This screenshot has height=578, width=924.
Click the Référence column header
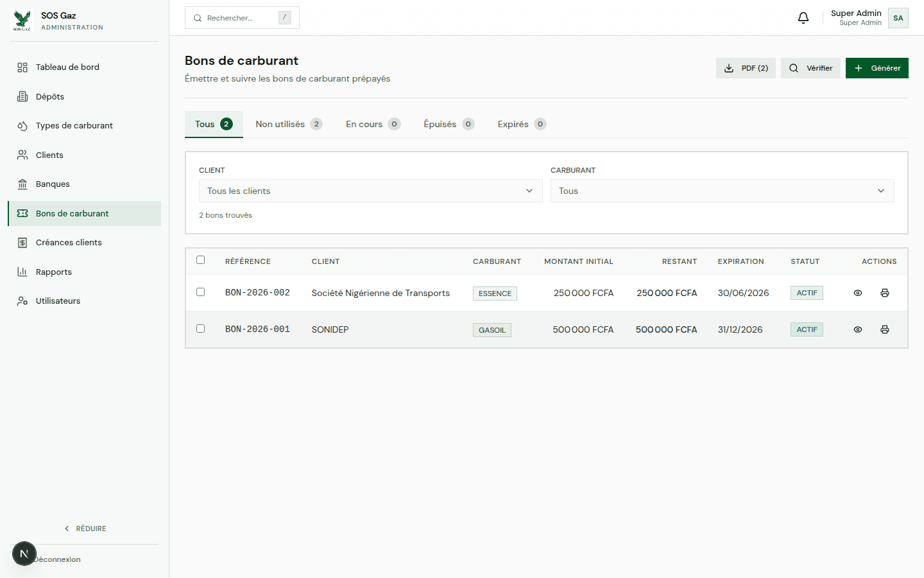tap(248, 261)
